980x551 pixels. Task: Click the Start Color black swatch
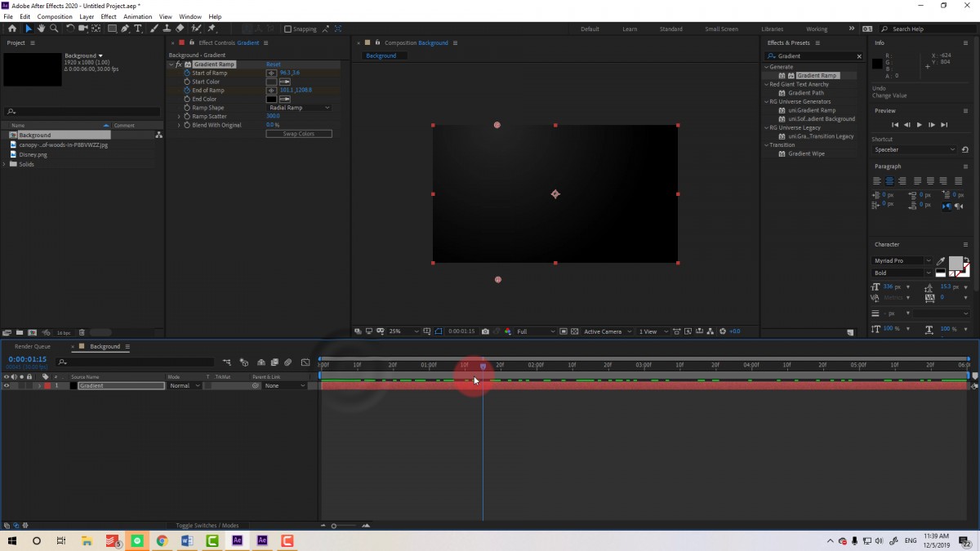(271, 82)
